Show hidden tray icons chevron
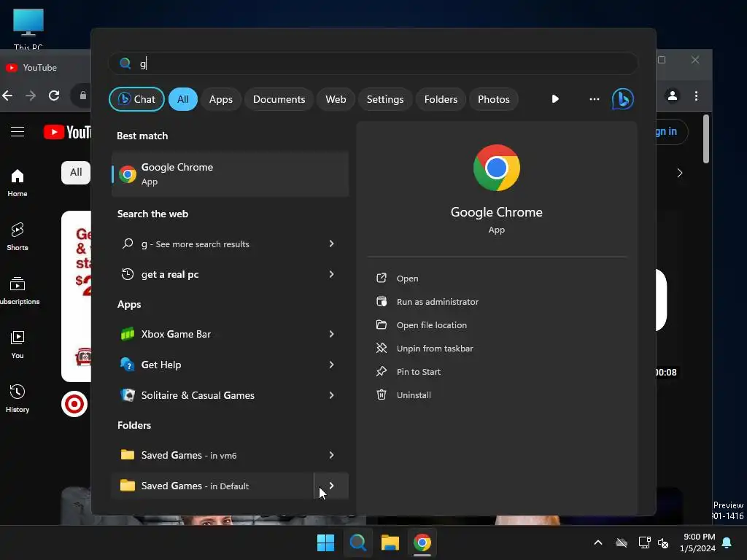The image size is (747, 560). tap(598, 542)
